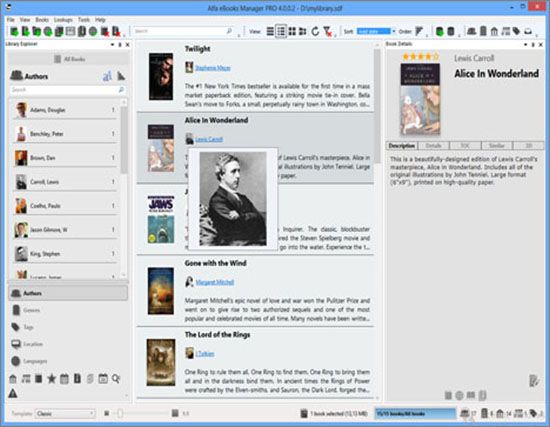Open Stephenie Meyer author link
The height and width of the screenshot is (427, 550).
point(213,68)
